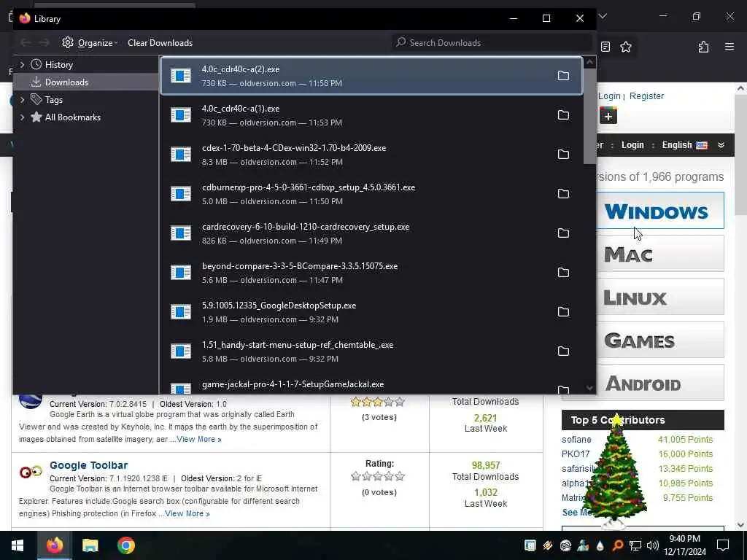This screenshot has height=560, width=747.
Task: Open contributor PKO17's profile
Action: point(576,454)
